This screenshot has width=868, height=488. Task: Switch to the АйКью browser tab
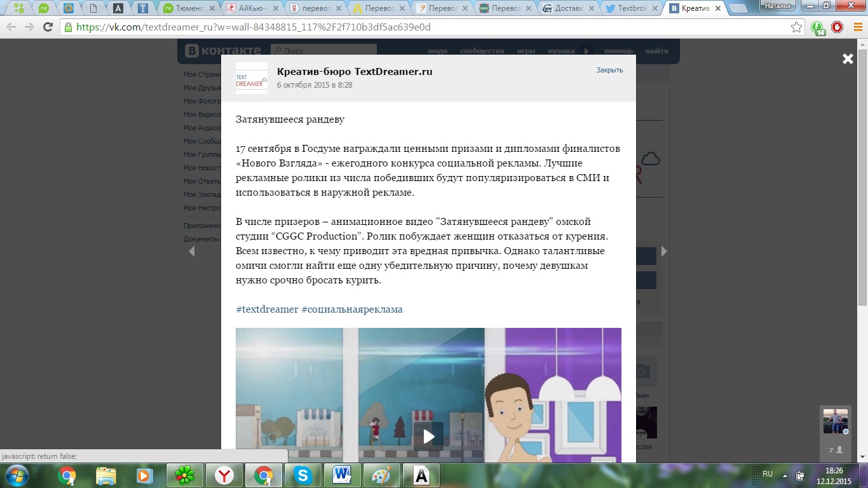[252, 8]
